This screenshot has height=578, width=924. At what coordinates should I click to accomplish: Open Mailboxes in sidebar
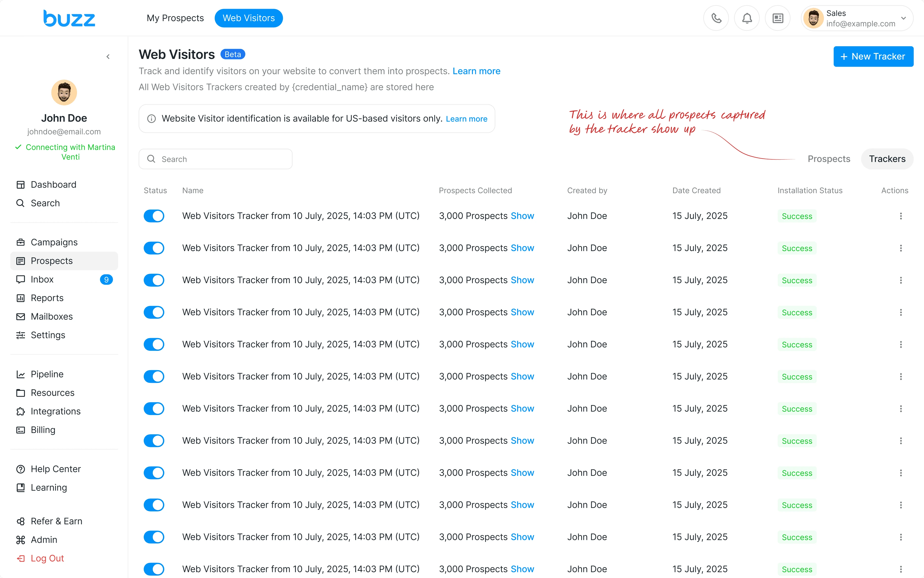coord(64,316)
